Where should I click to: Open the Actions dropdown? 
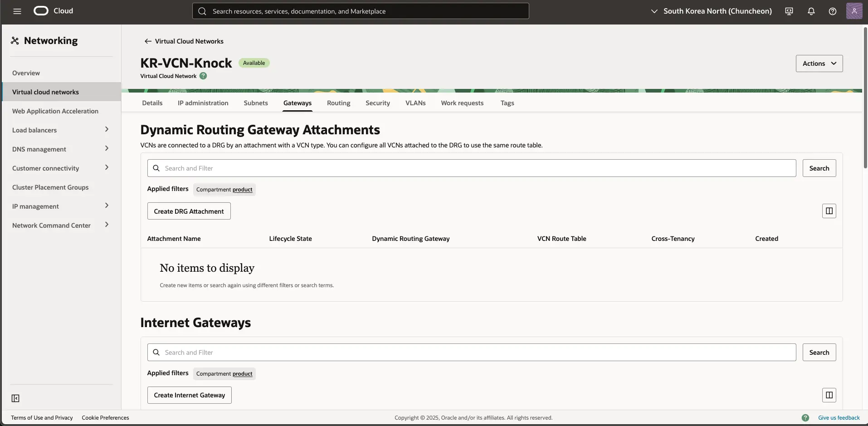tap(819, 64)
